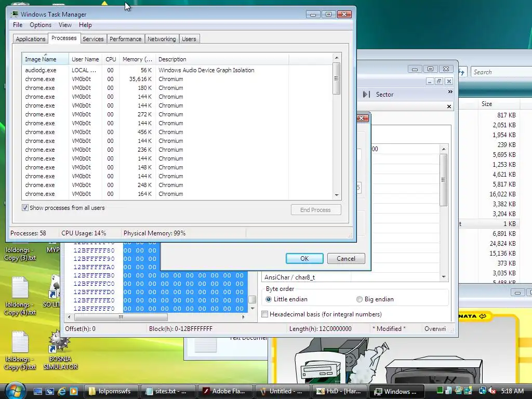Switch to the Untitled taskbar button
The image size is (532, 399).
tap(282, 391)
